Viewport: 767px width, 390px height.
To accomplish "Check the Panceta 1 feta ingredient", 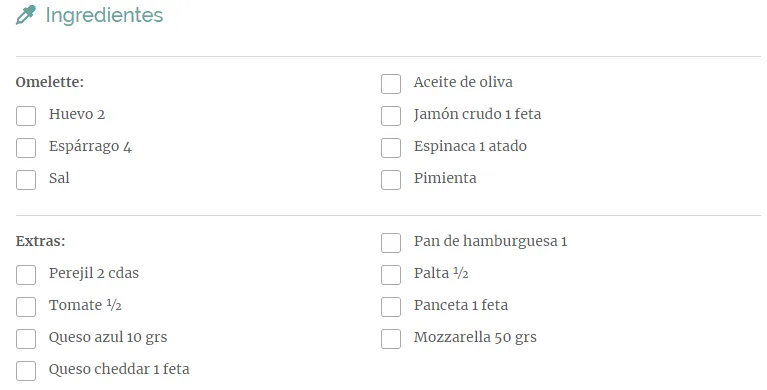I will [391, 307].
